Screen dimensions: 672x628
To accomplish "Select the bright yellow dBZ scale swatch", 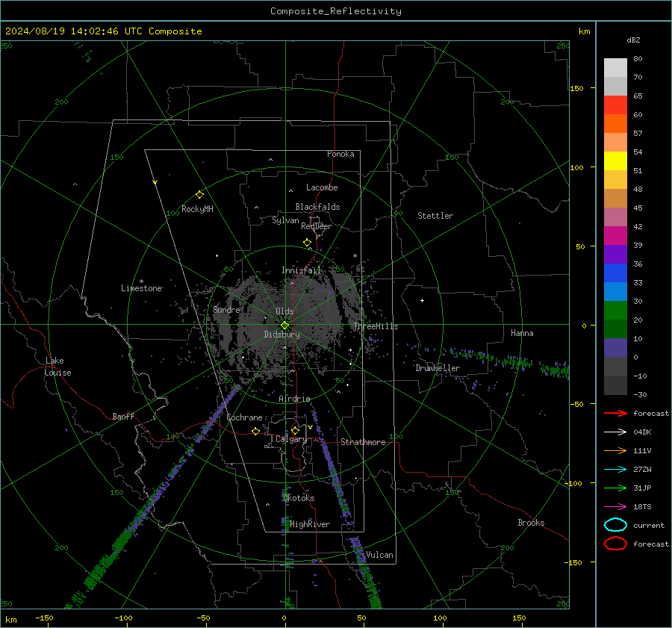I will (615, 161).
